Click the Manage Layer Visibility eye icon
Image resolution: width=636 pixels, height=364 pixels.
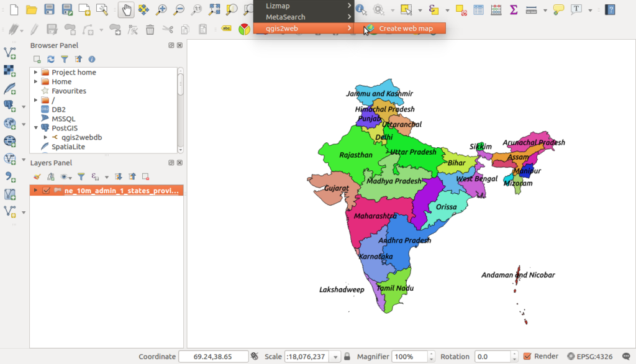click(x=65, y=176)
